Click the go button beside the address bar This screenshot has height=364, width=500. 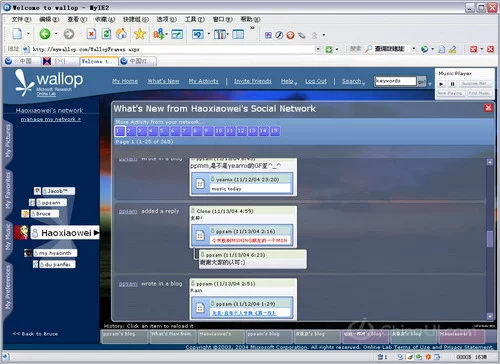[x=329, y=49]
